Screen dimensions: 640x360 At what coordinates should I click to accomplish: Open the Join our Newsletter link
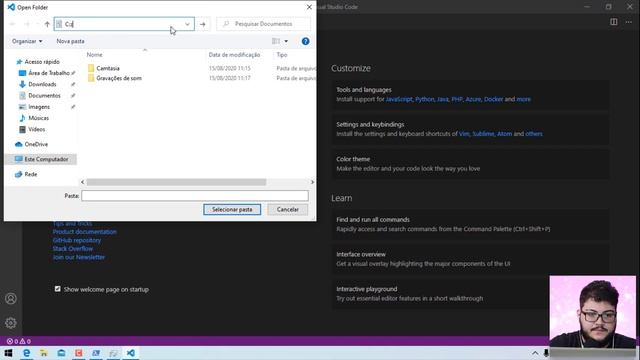[x=79, y=257]
